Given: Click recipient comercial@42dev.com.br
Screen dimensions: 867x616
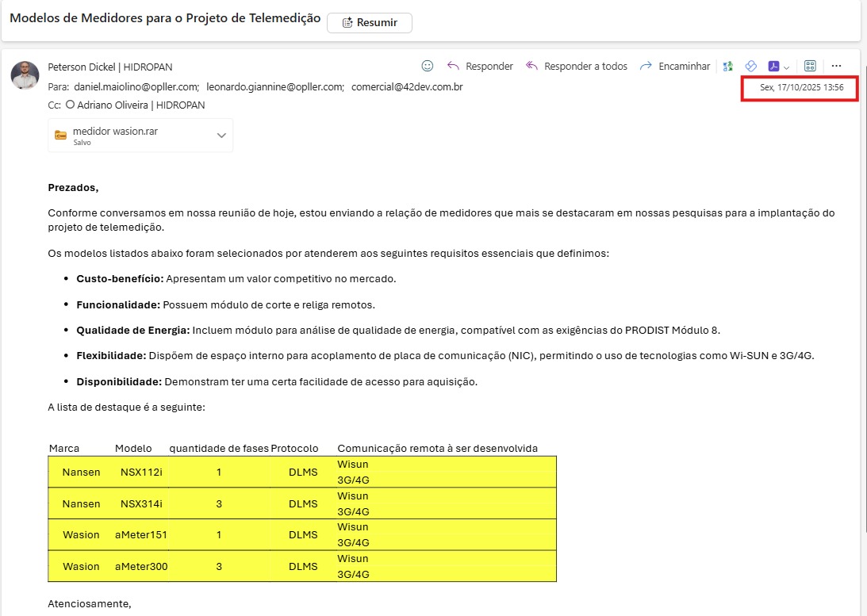Looking at the screenshot, I should [407, 86].
